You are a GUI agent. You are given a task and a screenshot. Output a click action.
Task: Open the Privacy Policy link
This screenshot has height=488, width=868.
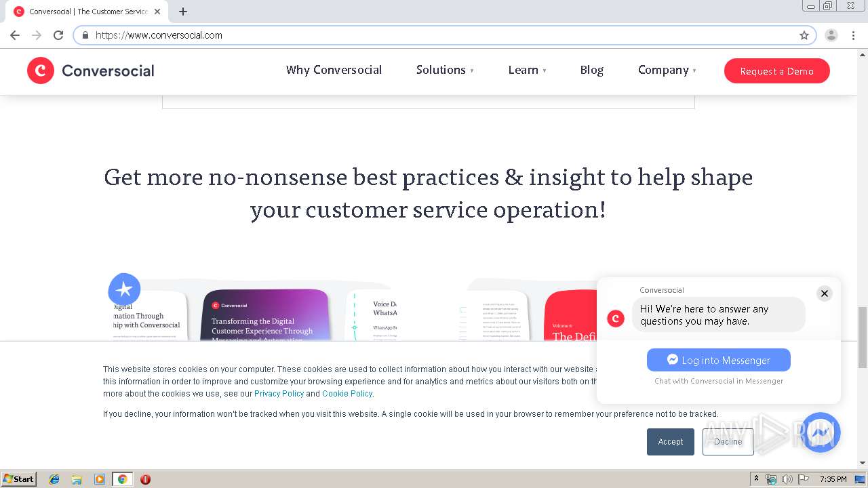[279, 394]
